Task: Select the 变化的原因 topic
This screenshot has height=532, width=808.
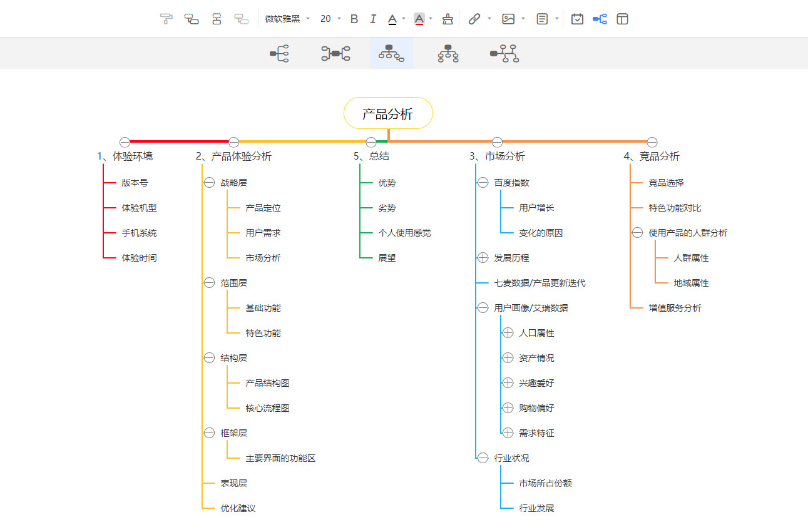Action: [x=541, y=233]
